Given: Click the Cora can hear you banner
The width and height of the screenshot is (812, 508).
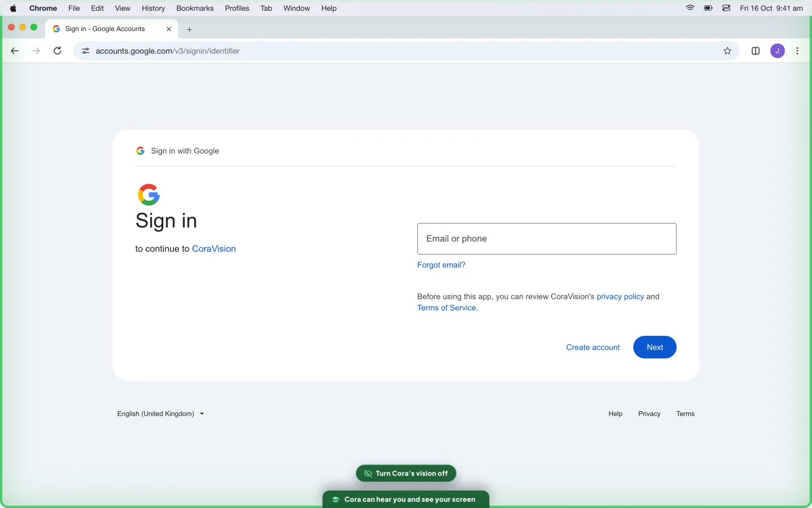Looking at the screenshot, I should point(406,499).
